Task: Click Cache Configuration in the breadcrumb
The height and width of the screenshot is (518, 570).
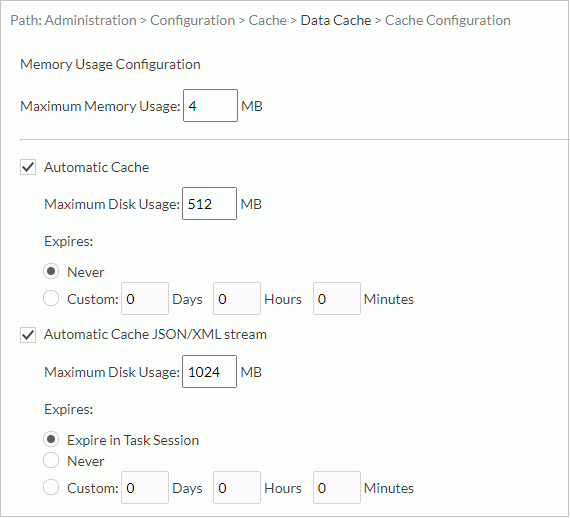Action: [448, 20]
